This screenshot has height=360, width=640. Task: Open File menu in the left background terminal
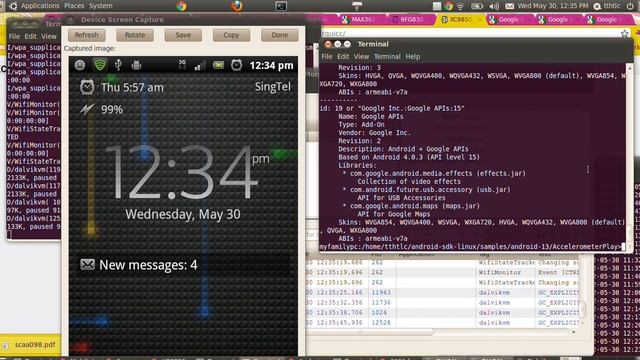pos(14,36)
